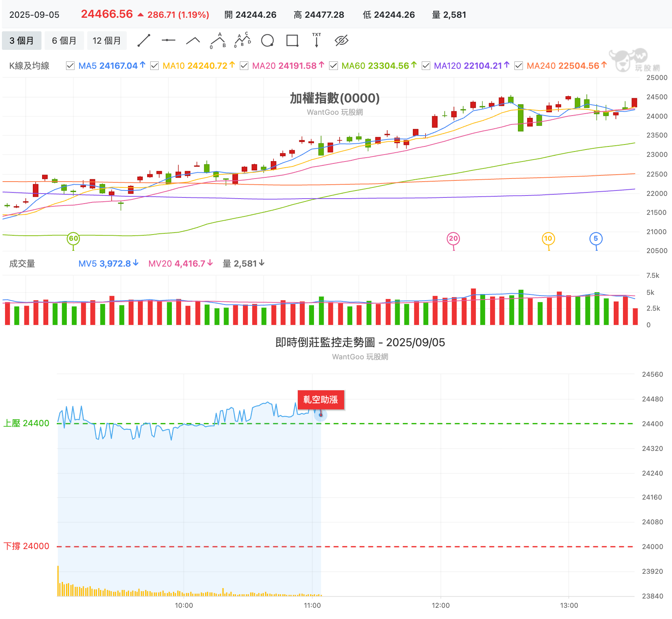Image resolution: width=672 pixels, height=619 pixels.
Task: Click the MA10 24240.72 value label
Action: click(x=199, y=66)
